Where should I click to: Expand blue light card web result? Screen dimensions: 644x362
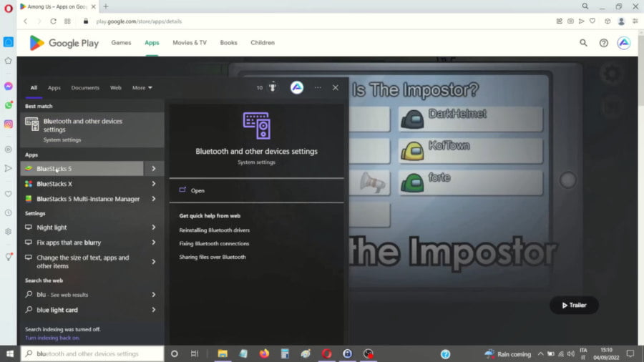tap(154, 310)
